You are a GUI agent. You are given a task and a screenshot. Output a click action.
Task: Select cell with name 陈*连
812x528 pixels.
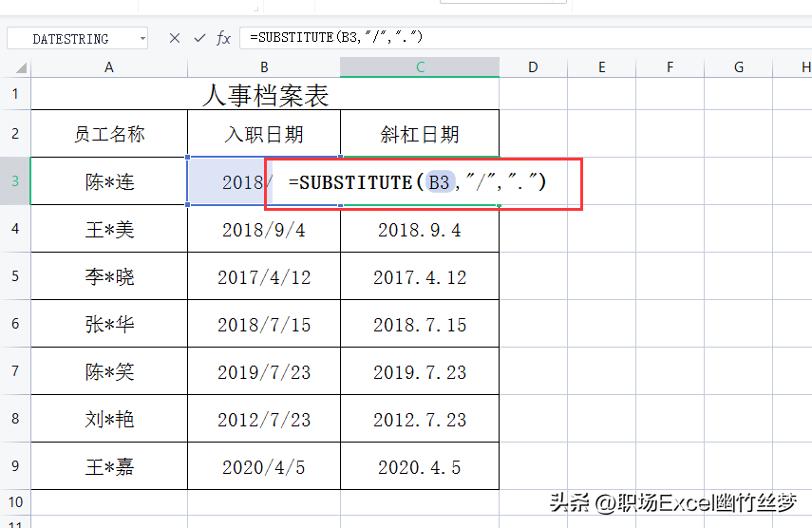(x=109, y=181)
